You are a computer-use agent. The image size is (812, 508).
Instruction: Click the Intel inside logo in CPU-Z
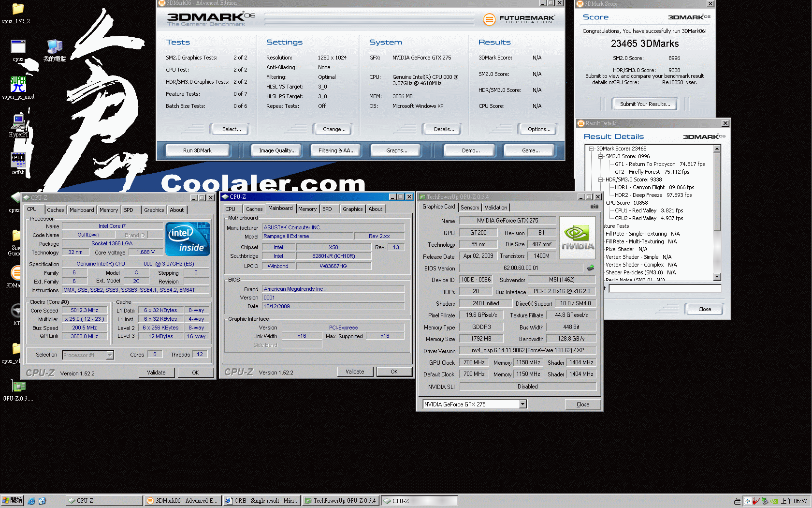click(x=188, y=239)
